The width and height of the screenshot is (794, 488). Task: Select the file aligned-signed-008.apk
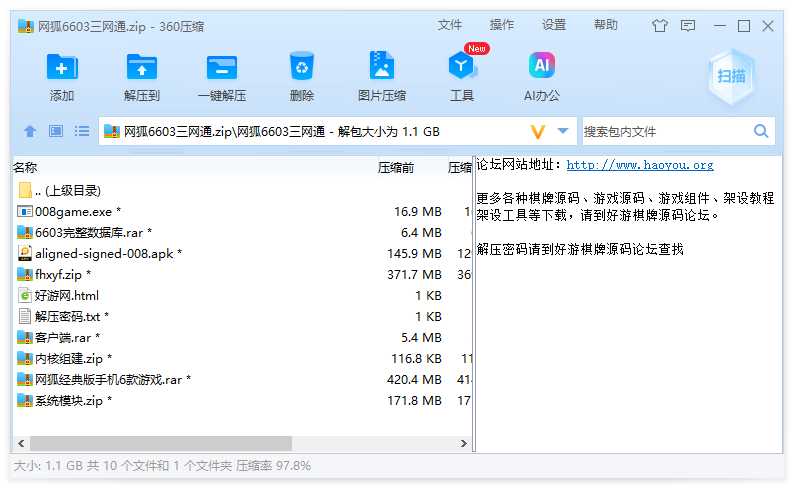tap(242, 254)
